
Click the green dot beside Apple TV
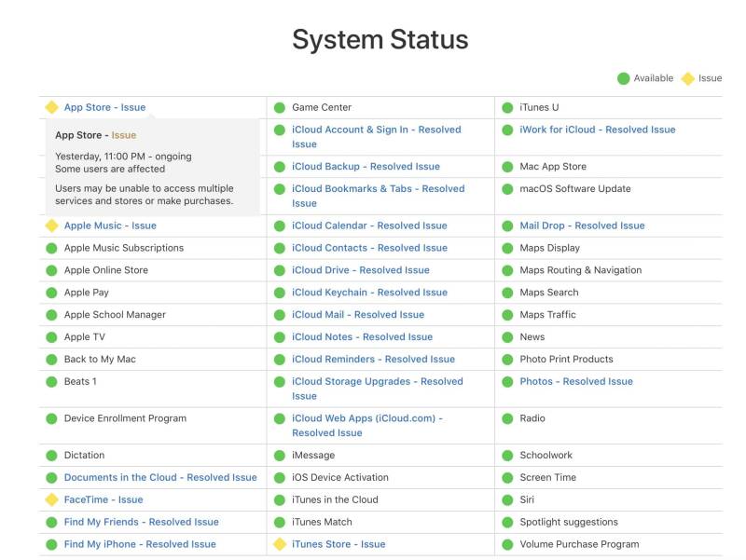[51, 337]
